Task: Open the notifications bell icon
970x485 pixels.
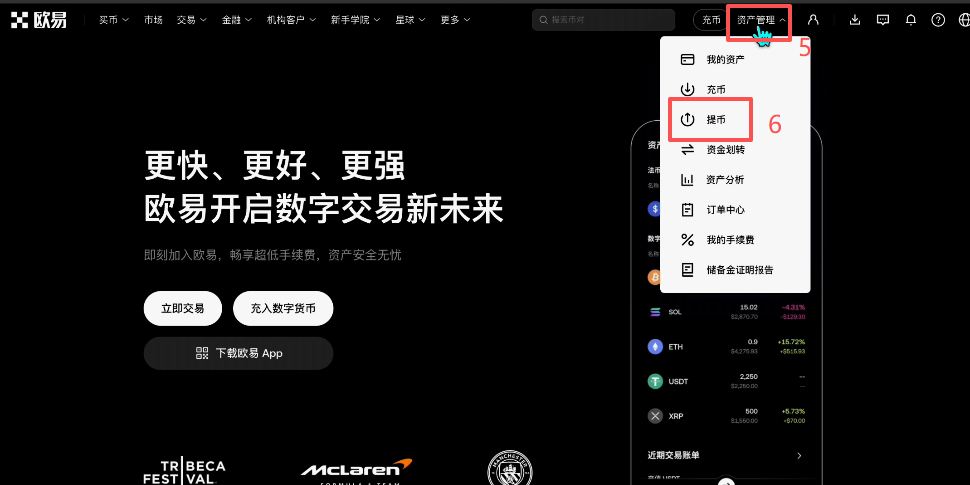Action: point(911,20)
